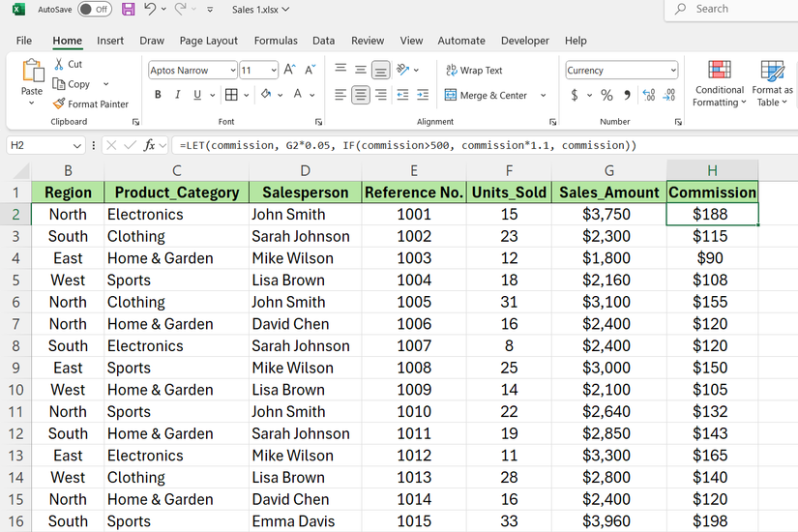Screen dimensions: 798x532
Task: Click Increase Decimal icon
Action: (x=647, y=95)
